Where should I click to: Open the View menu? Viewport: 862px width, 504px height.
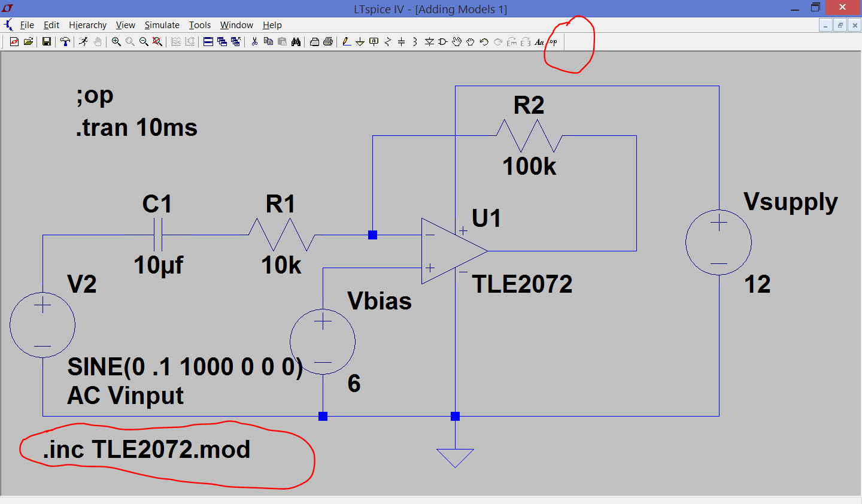tap(125, 25)
